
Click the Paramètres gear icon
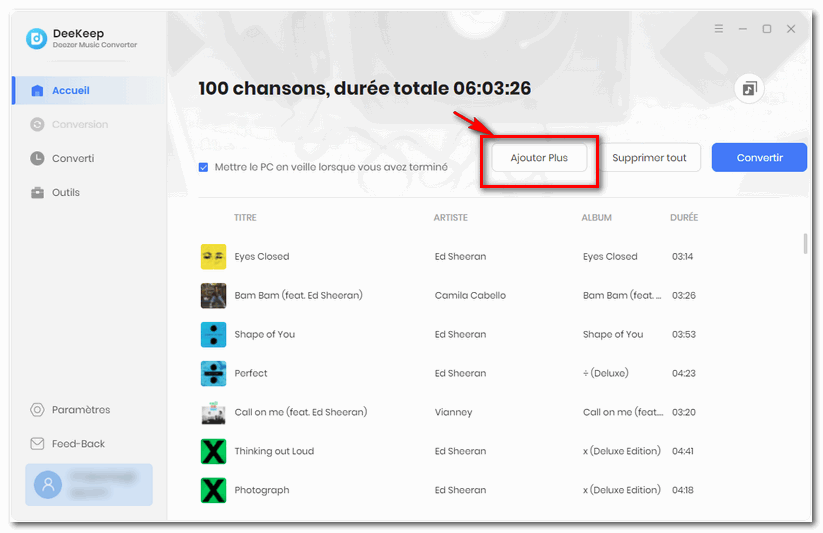tap(37, 410)
